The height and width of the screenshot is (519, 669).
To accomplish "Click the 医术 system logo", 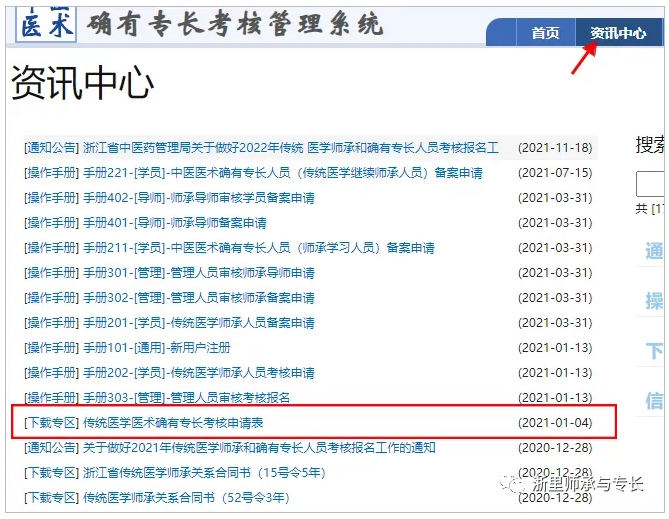I will 46,22.
